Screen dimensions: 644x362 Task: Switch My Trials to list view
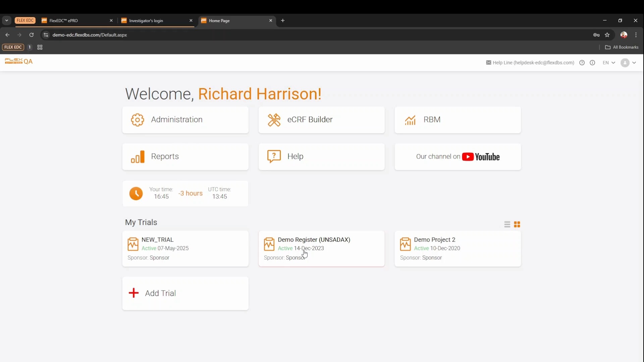(507, 225)
